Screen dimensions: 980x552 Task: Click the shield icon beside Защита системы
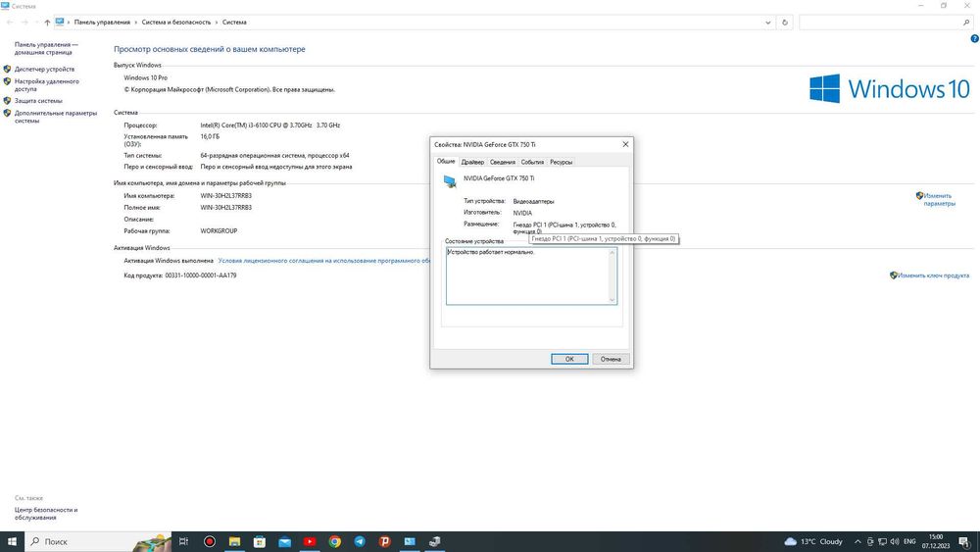(x=8, y=101)
